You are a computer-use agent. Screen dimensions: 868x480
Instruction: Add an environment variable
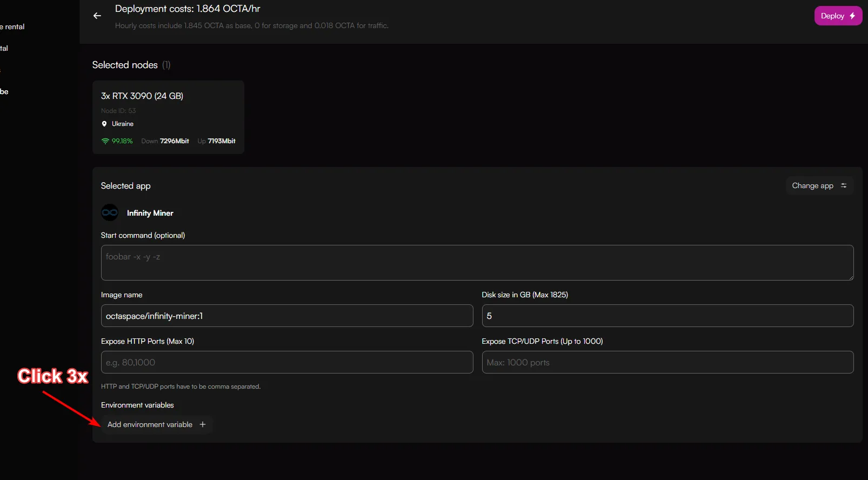click(157, 424)
